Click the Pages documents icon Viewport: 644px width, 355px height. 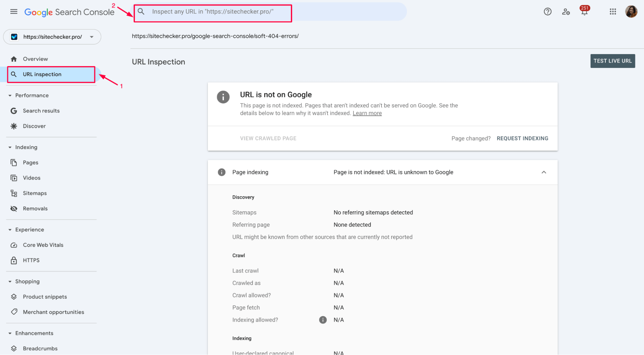[x=14, y=163]
